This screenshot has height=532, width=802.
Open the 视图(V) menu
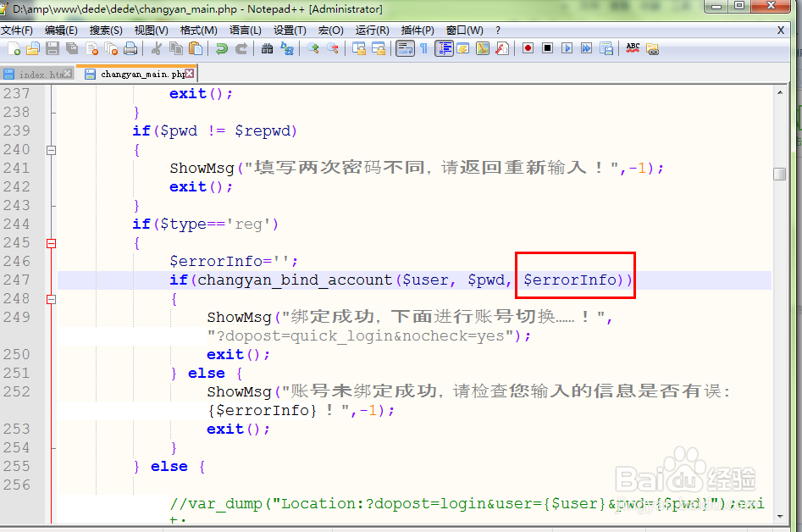point(151,30)
